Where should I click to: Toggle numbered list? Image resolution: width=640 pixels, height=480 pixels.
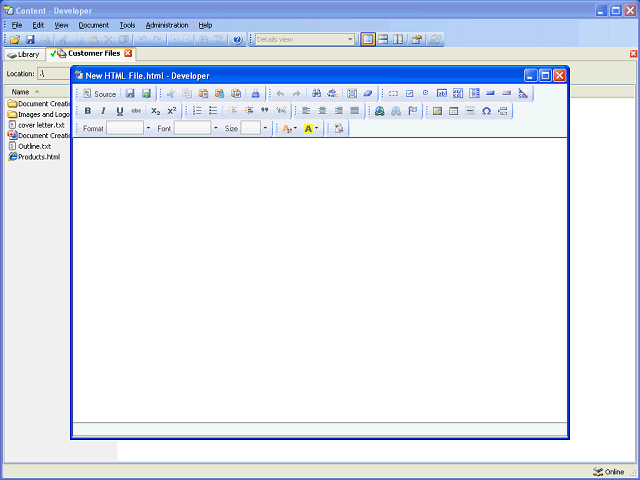197,110
